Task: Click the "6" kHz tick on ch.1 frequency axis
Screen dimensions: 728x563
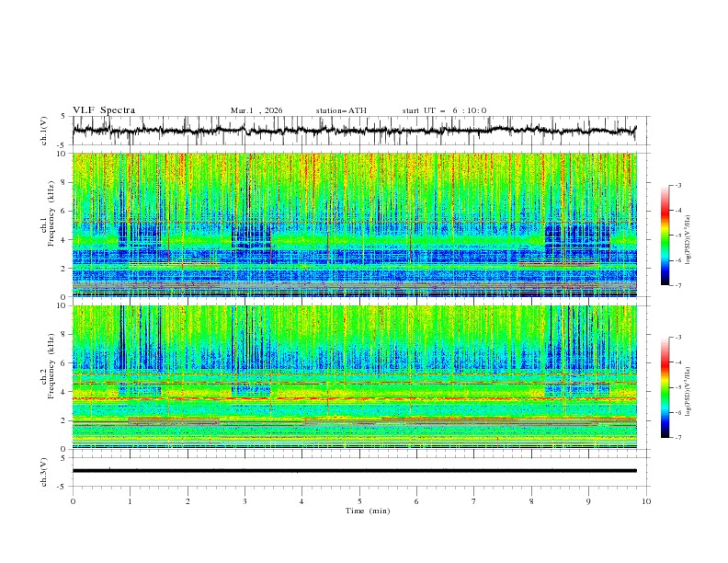Action: click(64, 211)
